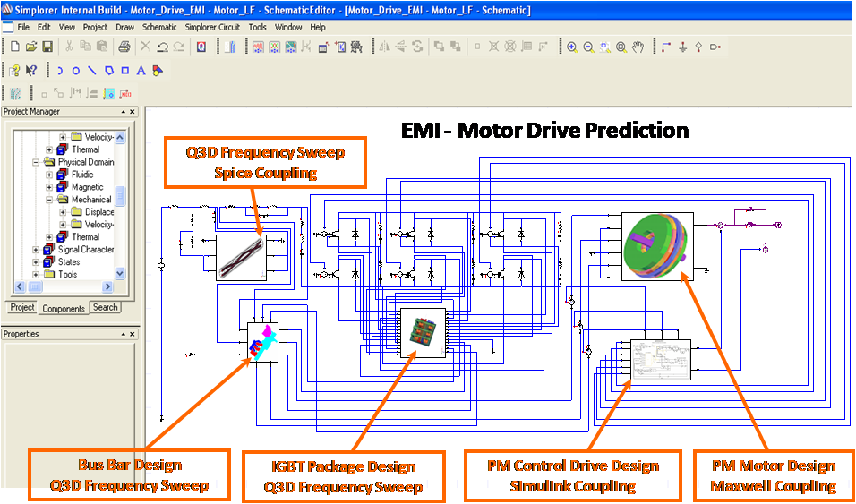Switch to the Search tab
The height and width of the screenshot is (504, 856).
105,307
